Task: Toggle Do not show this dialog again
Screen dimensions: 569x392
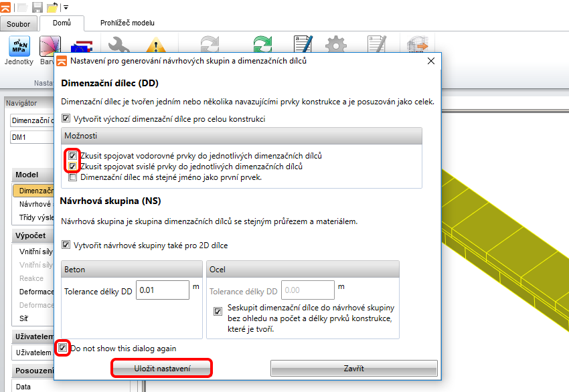Action: (62, 348)
